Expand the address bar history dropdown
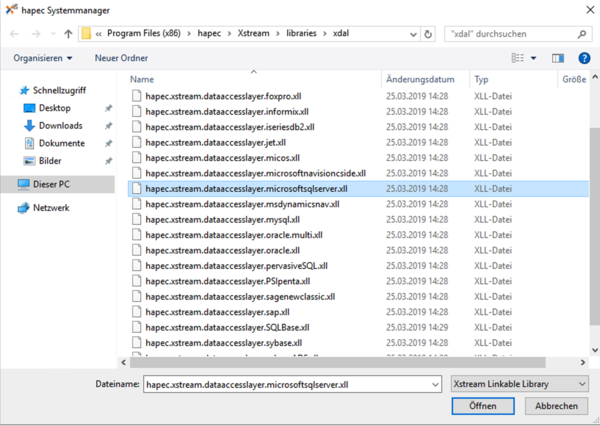The width and height of the screenshot is (600, 426). click(413, 34)
